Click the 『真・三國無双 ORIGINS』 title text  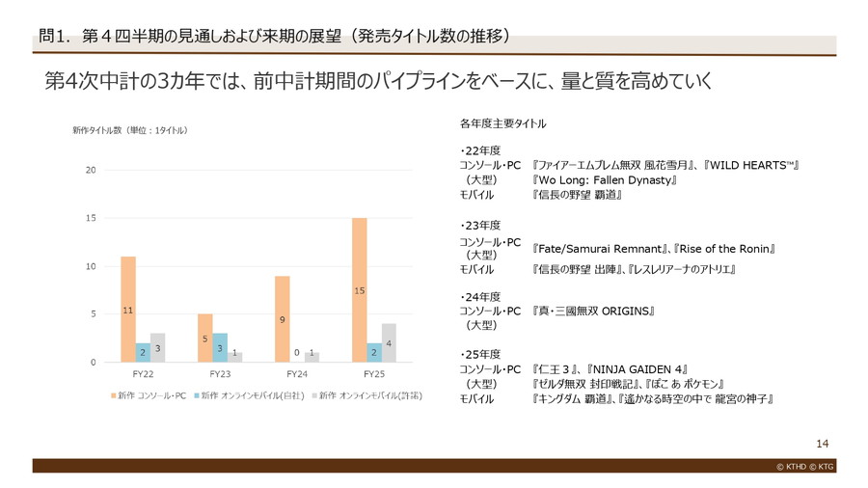[x=593, y=312]
